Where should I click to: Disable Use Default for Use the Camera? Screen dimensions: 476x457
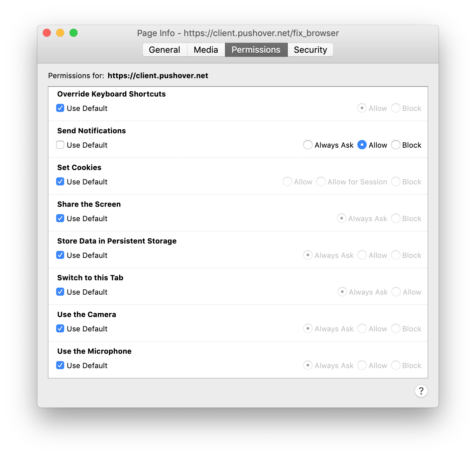(x=60, y=328)
